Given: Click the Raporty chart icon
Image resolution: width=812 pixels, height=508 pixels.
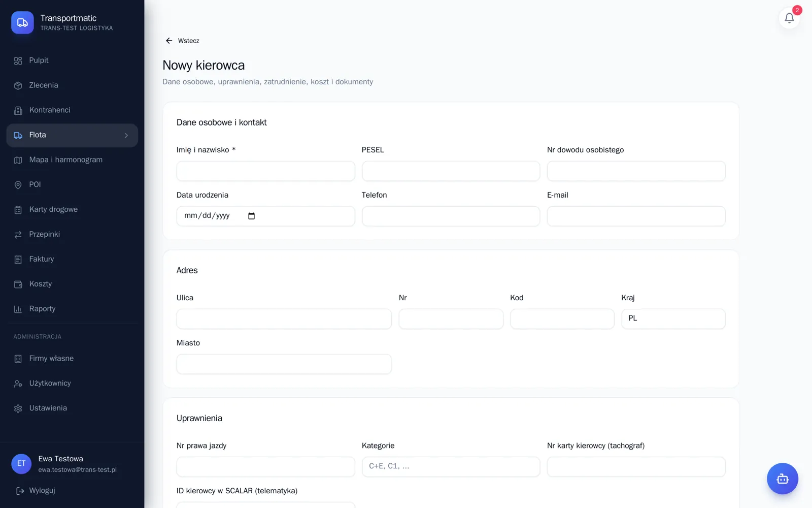Looking at the screenshot, I should click(x=18, y=309).
